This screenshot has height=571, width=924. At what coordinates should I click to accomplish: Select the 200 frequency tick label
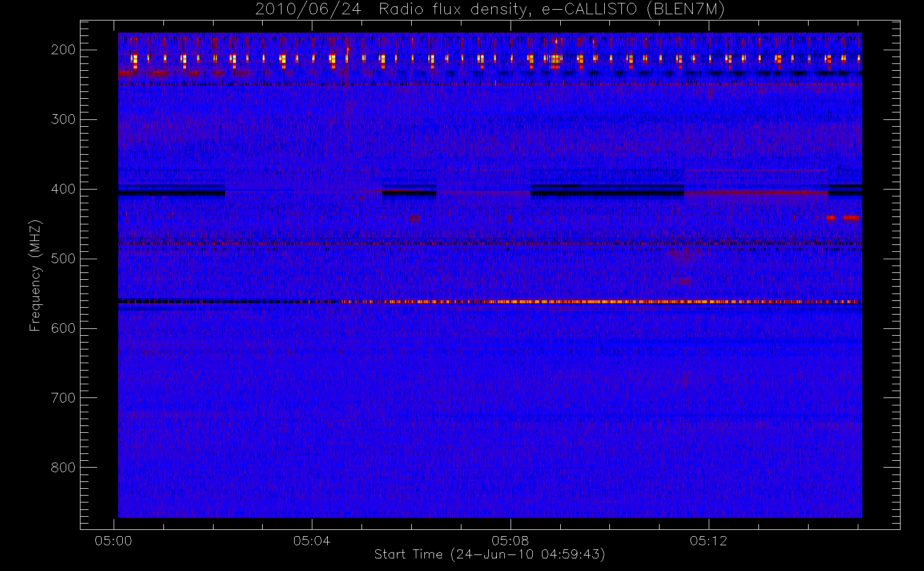tap(63, 50)
